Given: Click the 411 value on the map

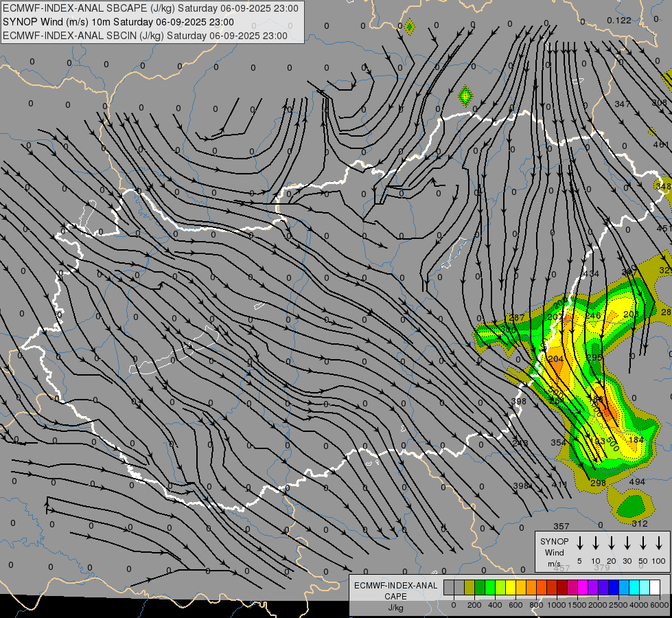Looking at the screenshot, I should tap(559, 484).
